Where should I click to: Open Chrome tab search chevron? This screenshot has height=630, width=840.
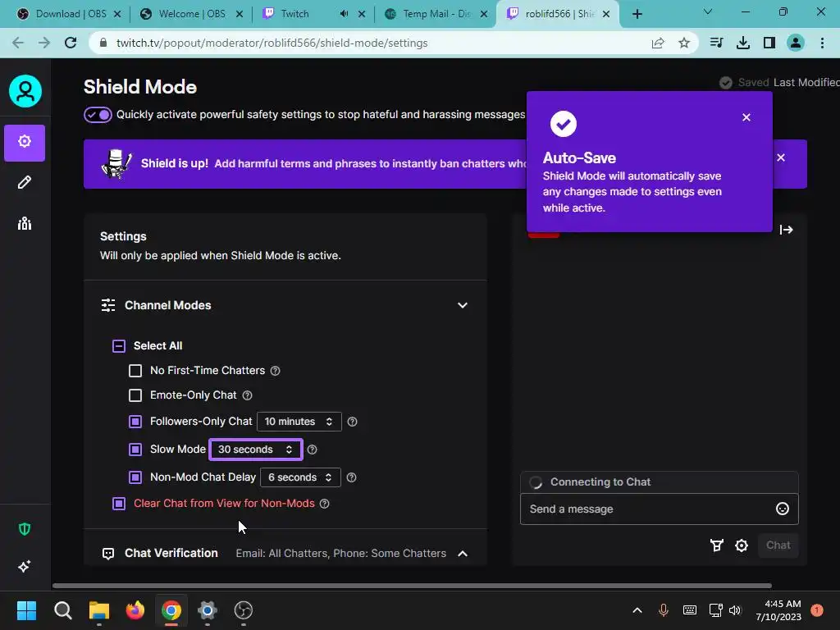coord(708,11)
